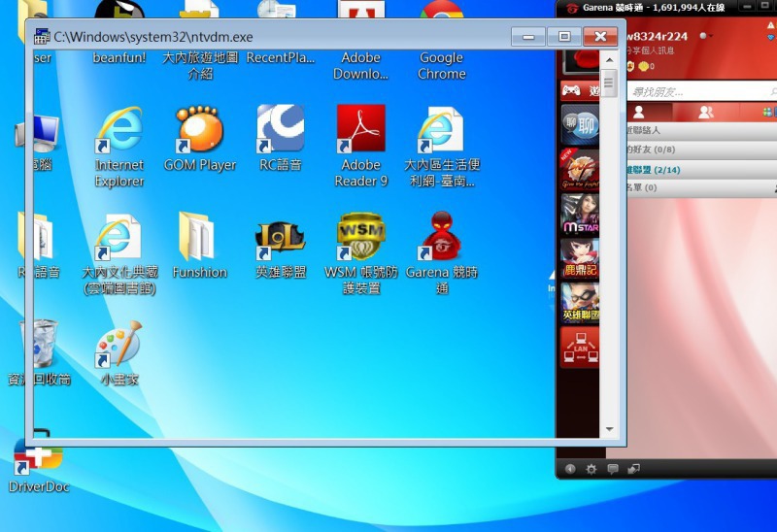Open the LAN games icon in Garena

pyautogui.click(x=580, y=348)
